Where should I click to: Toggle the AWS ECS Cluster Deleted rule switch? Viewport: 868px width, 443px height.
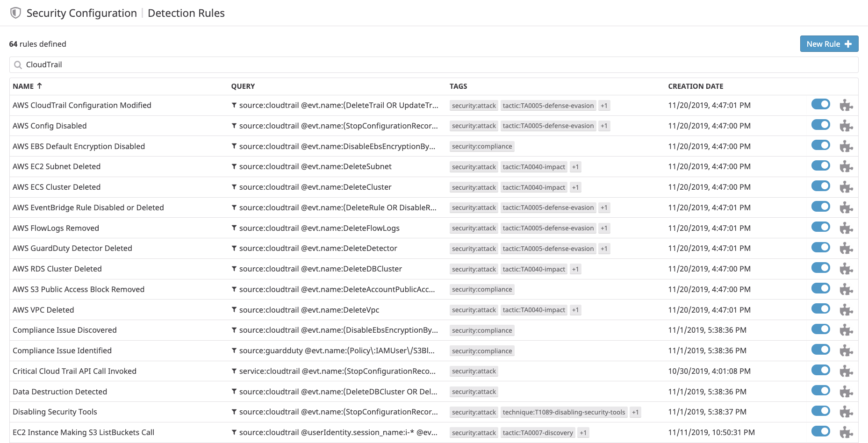(820, 186)
